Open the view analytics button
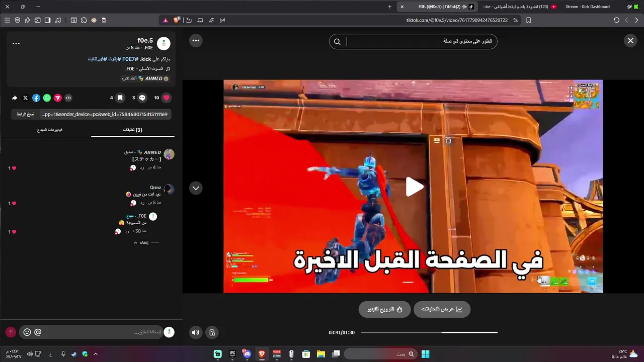Viewport: 644px width, 362px height. tap(442, 309)
